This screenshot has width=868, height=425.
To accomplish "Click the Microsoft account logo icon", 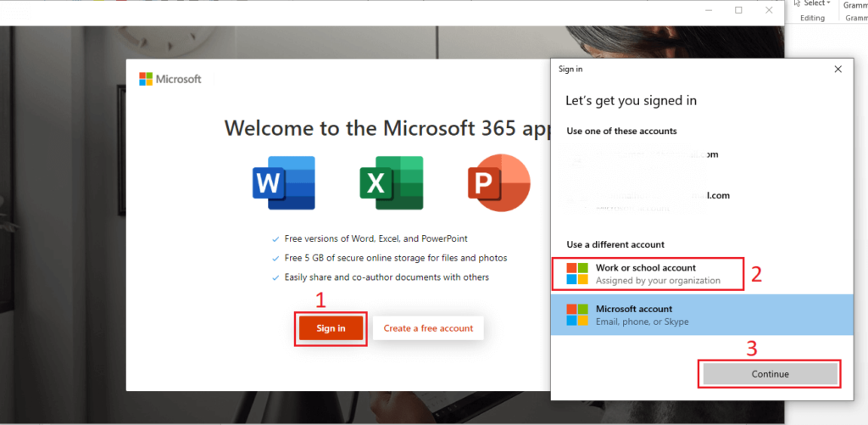I will (x=577, y=315).
